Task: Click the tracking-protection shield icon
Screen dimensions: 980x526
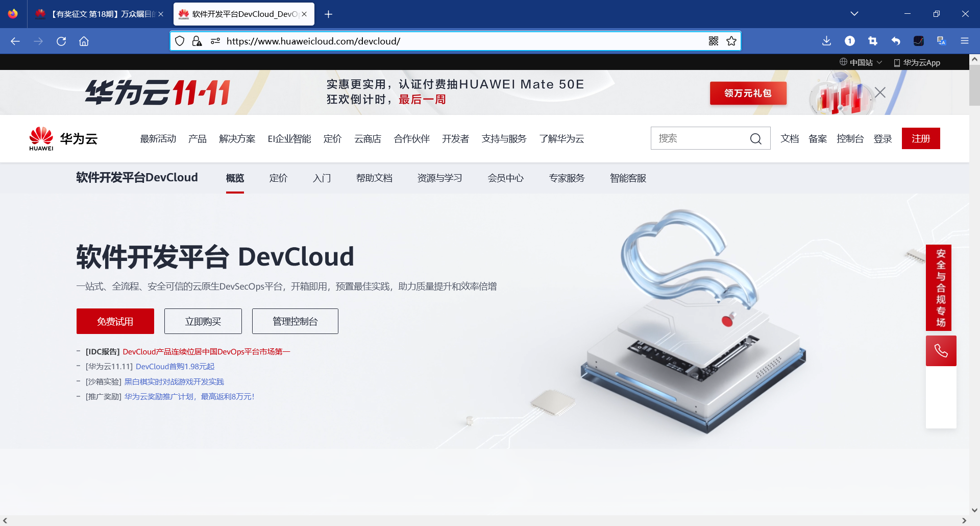Action: (179, 41)
